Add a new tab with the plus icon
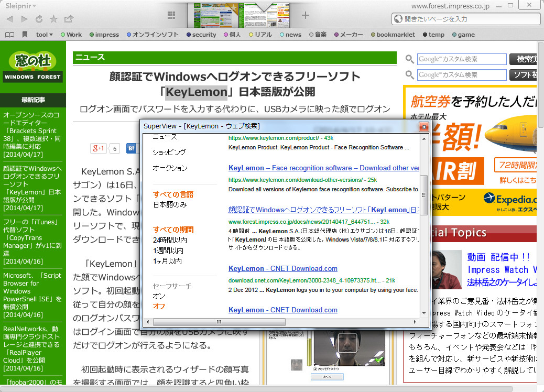The height and width of the screenshot is (392, 544). [306, 15]
